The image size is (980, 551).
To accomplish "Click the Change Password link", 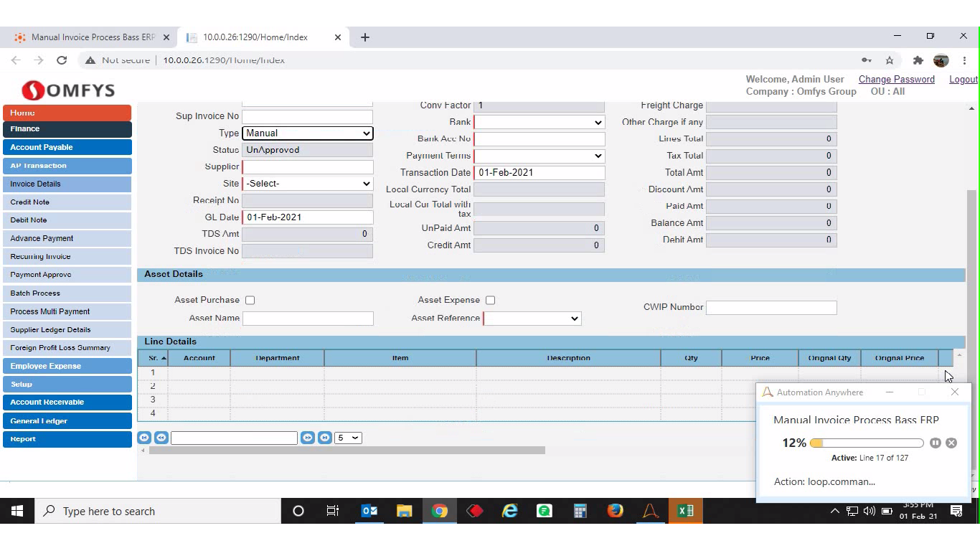I will (x=896, y=80).
